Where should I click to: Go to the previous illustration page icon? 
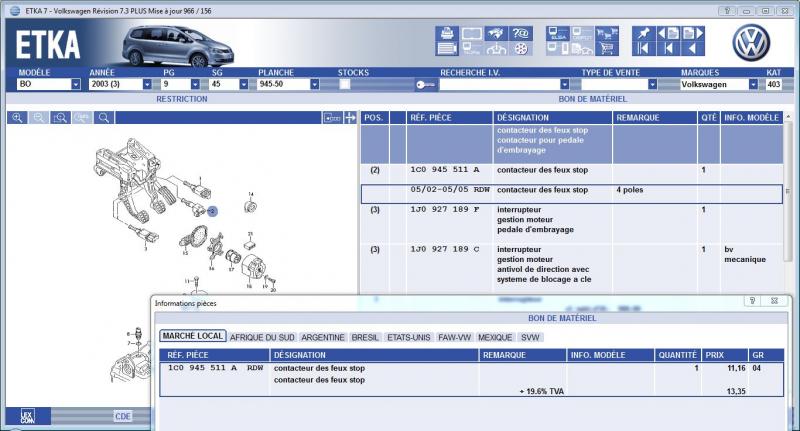(668, 34)
